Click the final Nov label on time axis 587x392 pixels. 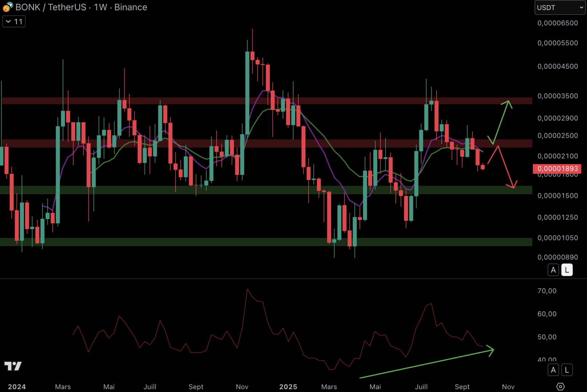[508, 387]
